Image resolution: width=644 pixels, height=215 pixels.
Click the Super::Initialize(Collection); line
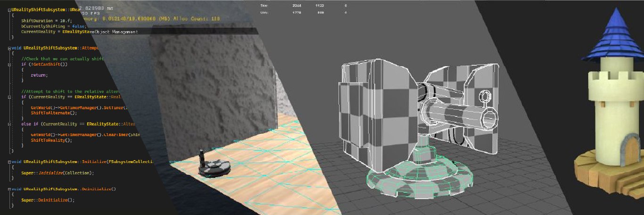tap(58, 173)
